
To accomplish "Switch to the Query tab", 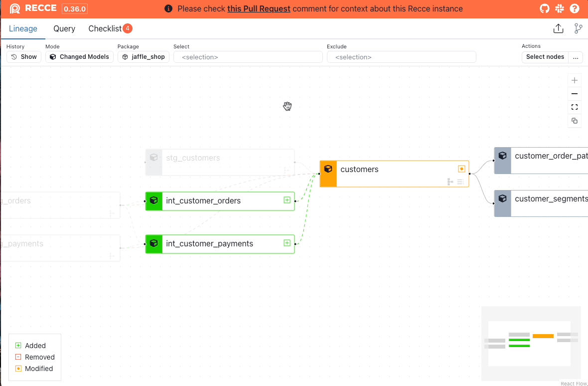I will [64, 28].
